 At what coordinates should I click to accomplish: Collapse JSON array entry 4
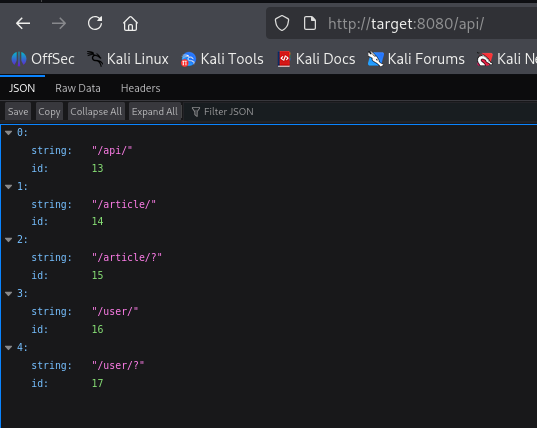coord(9,348)
